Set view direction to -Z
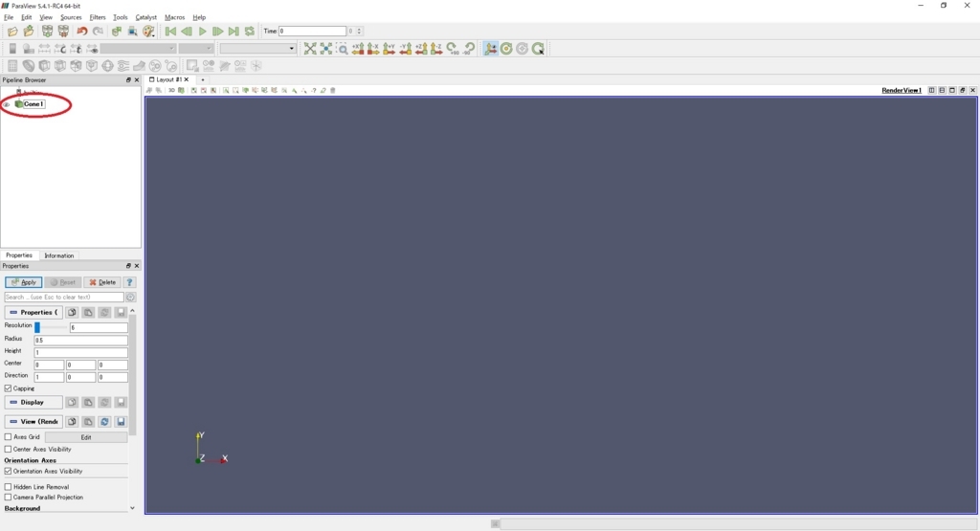 click(x=436, y=49)
